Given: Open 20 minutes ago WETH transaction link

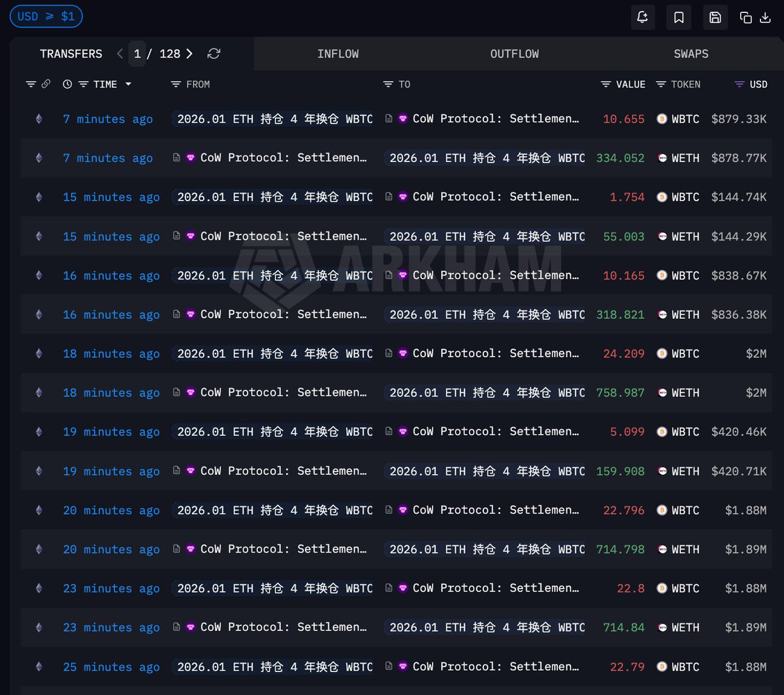Looking at the screenshot, I should click(x=111, y=549).
